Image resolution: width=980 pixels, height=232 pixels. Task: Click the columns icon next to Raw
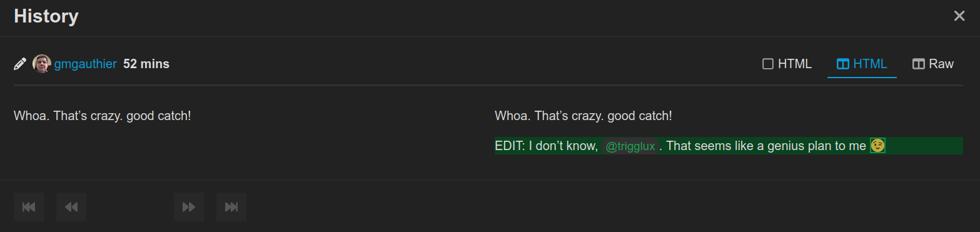[x=918, y=64]
